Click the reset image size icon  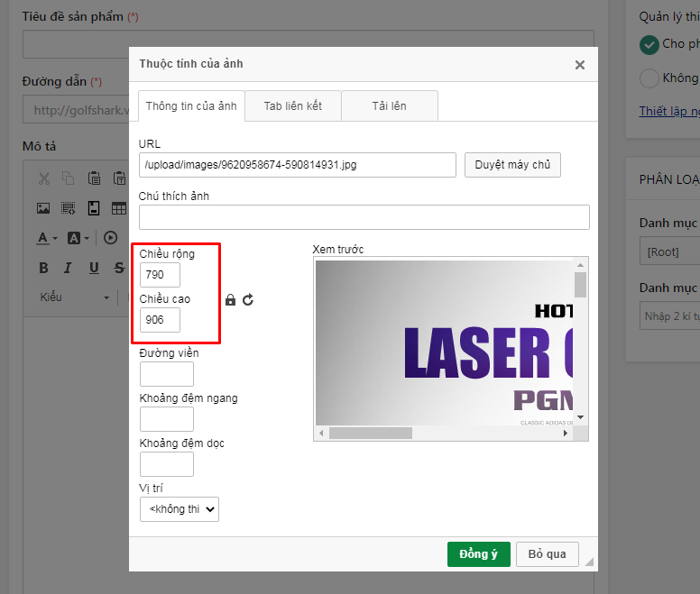[x=248, y=300]
